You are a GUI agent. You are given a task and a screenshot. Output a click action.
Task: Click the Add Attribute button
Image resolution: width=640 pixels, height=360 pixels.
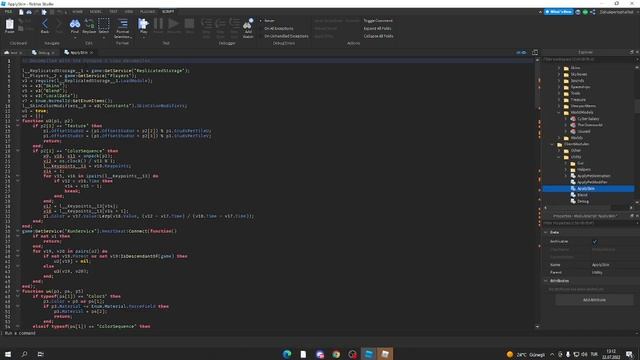594,300
